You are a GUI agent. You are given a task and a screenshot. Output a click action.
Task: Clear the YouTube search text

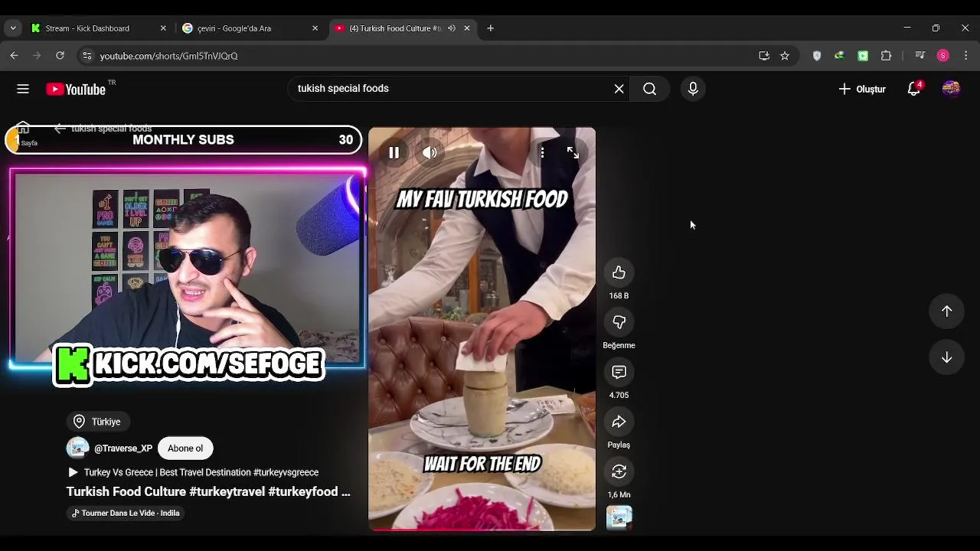[619, 89]
